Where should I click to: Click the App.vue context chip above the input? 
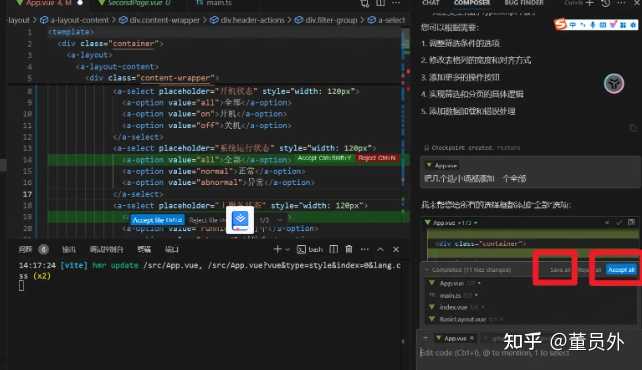point(455,338)
